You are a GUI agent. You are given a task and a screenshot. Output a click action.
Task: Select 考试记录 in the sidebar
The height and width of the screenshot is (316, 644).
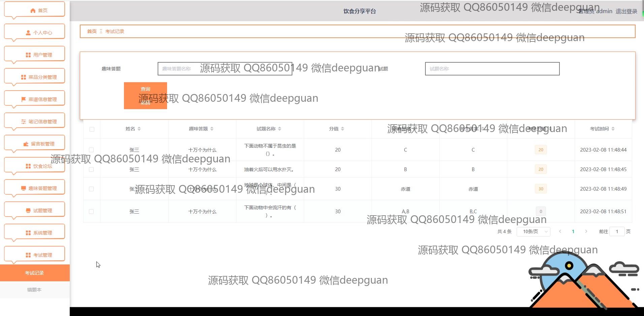coord(34,273)
